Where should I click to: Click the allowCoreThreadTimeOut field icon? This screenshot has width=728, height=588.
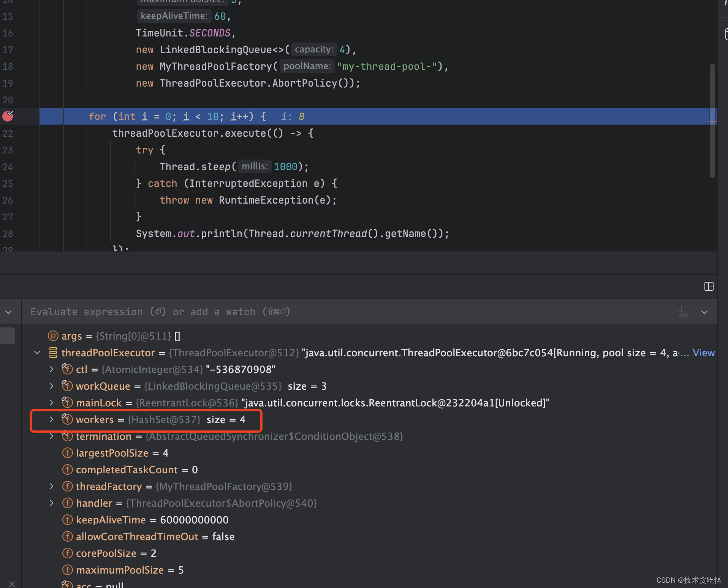point(67,536)
